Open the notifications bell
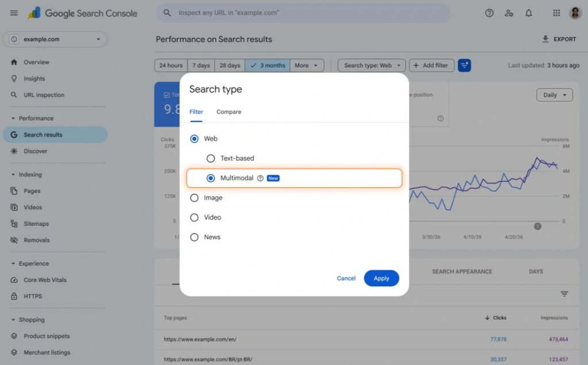588x365 pixels. coord(528,13)
